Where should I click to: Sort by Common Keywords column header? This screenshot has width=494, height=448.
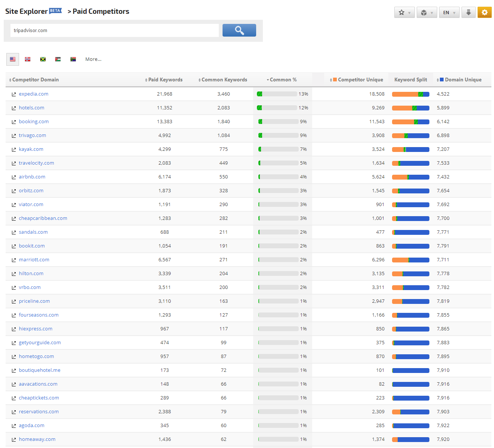(x=223, y=80)
